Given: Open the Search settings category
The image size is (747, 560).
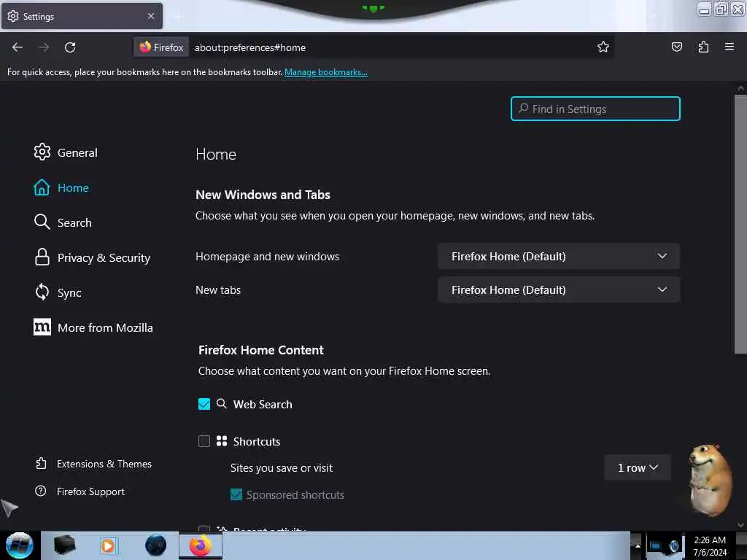Looking at the screenshot, I should click(x=63, y=222).
